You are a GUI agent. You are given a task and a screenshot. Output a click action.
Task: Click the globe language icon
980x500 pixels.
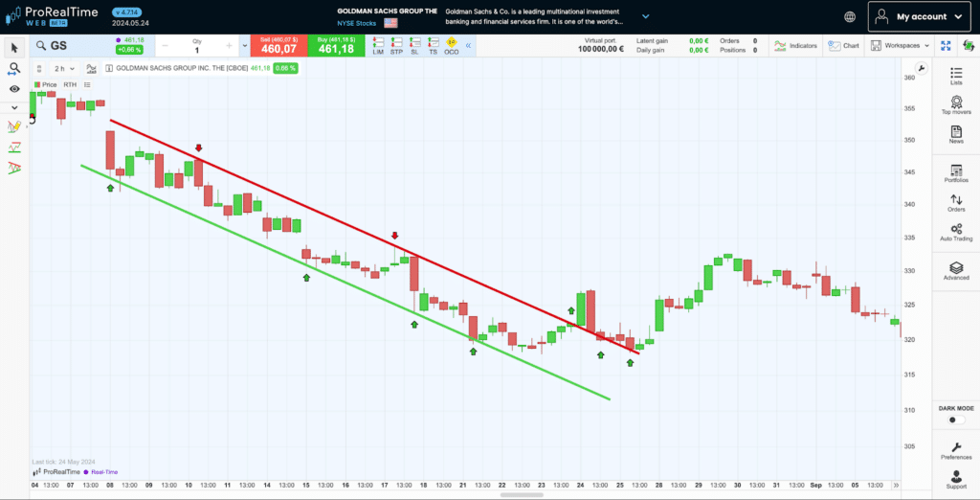tap(850, 17)
